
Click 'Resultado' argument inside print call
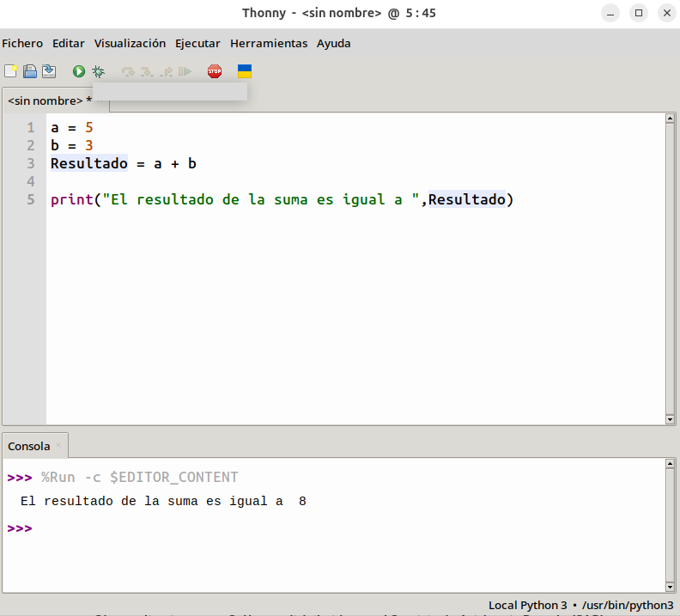click(x=467, y=199)
